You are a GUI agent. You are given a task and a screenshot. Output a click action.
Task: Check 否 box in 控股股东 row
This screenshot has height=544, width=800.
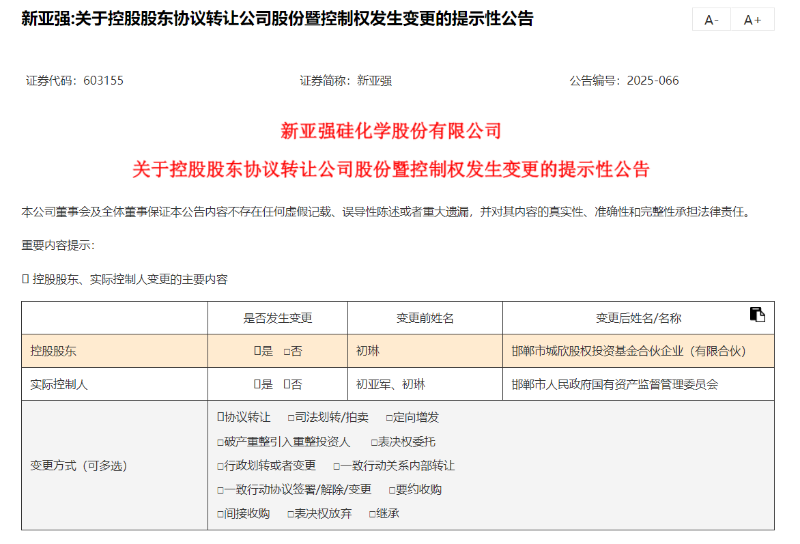click(287, 352)
